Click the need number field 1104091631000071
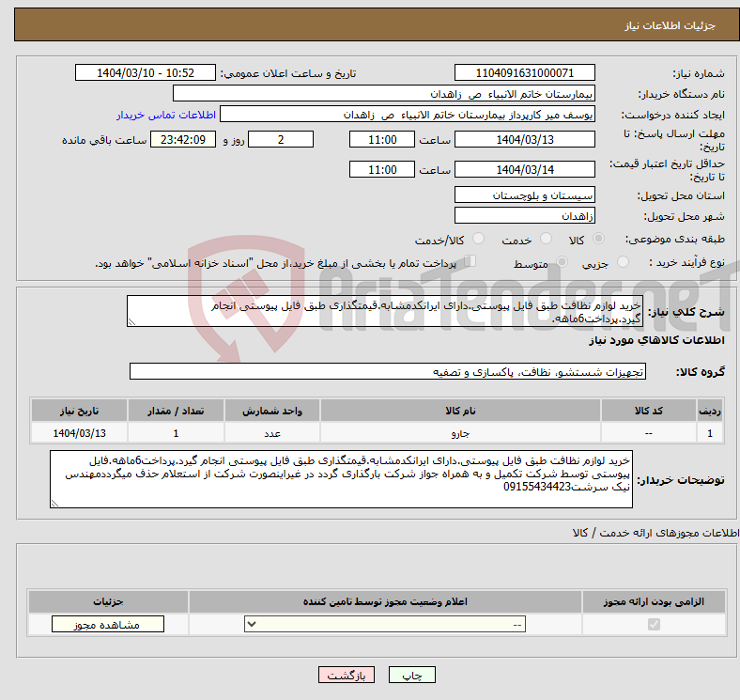The width and height of the screenshot is (740, 700). (524, 72)
